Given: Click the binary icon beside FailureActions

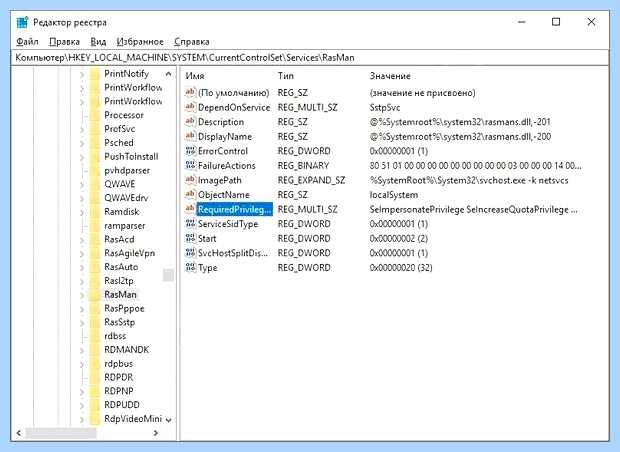Looking at the screenshot, I should point(190,165).
